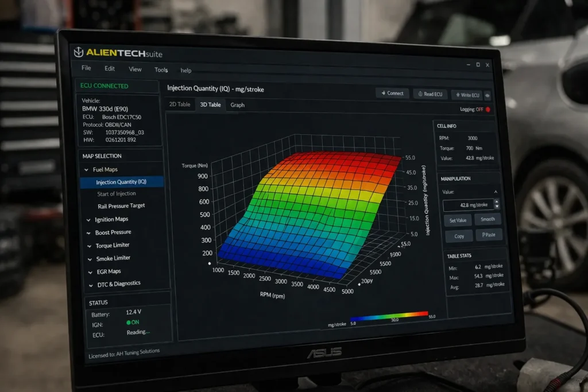The width and height of the screenshot is (588, 392).
Task: Open the Tools menu
Action: pos(161,69)
